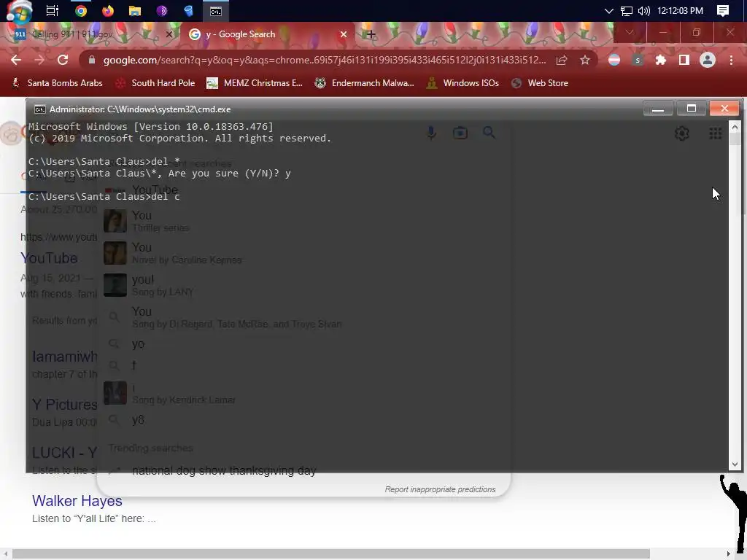Image resolution: width=747 pixels, height=560 pixels.
Task: Open the Chrome profile avatar
Action: click(708, 60)
